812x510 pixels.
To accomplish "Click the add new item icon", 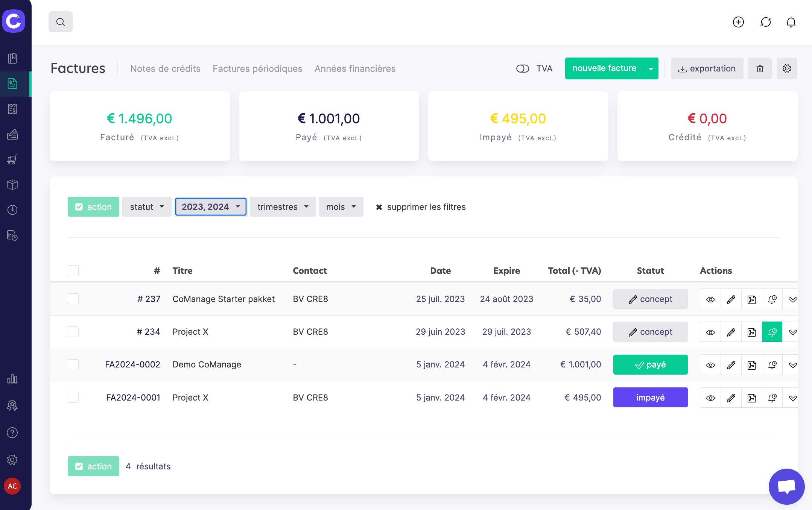I will 739,22.
